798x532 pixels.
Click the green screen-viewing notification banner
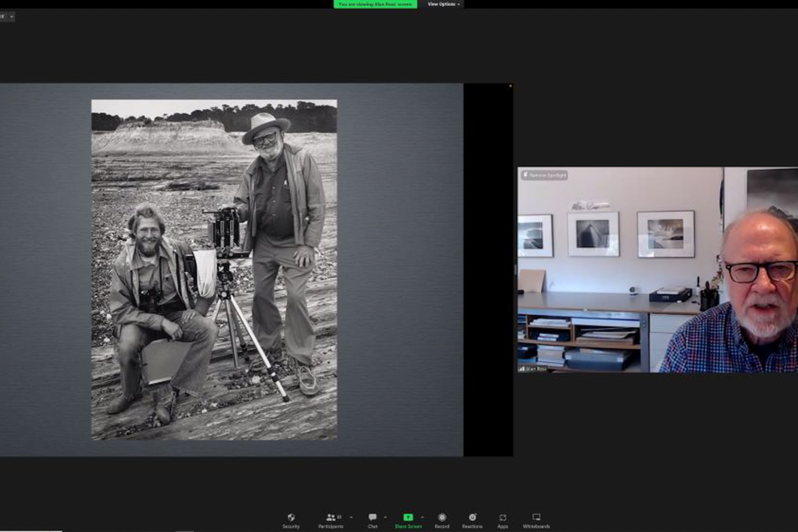pos(375,4)
